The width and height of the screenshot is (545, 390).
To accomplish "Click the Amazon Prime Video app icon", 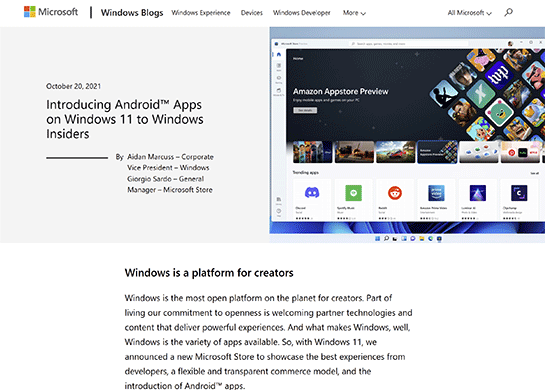I will tap(436, 193).
